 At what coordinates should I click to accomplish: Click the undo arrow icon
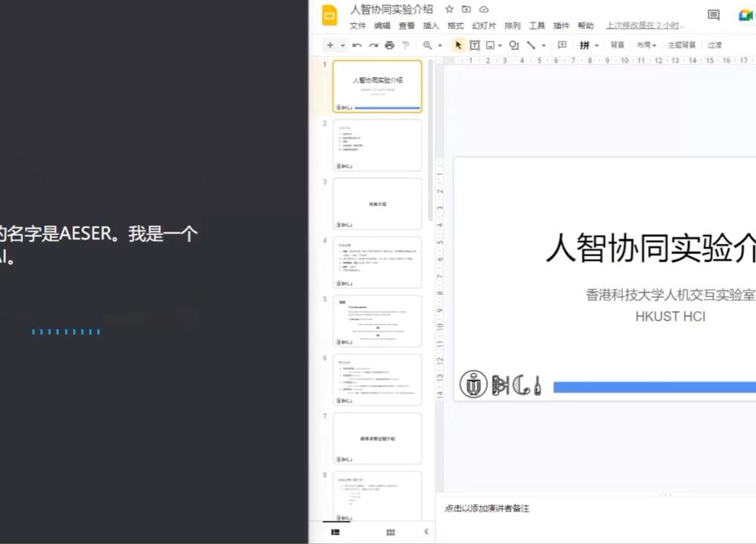point(357,45)
